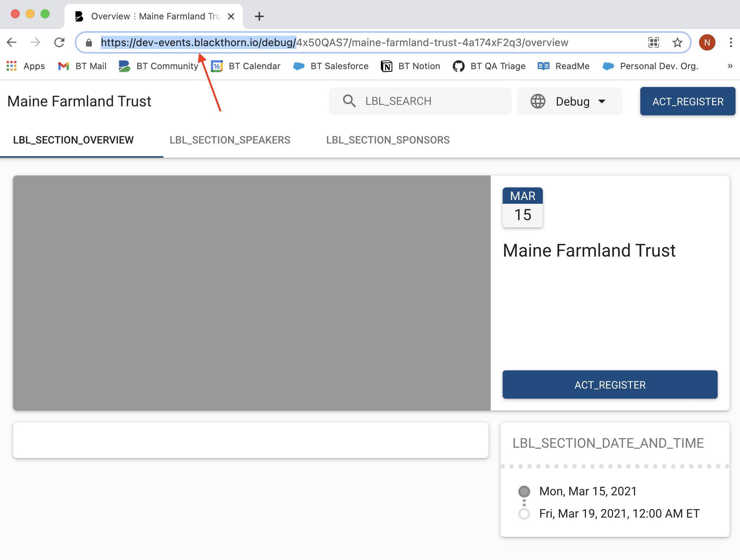Click the browser back arrow

(x=12, y=42)
